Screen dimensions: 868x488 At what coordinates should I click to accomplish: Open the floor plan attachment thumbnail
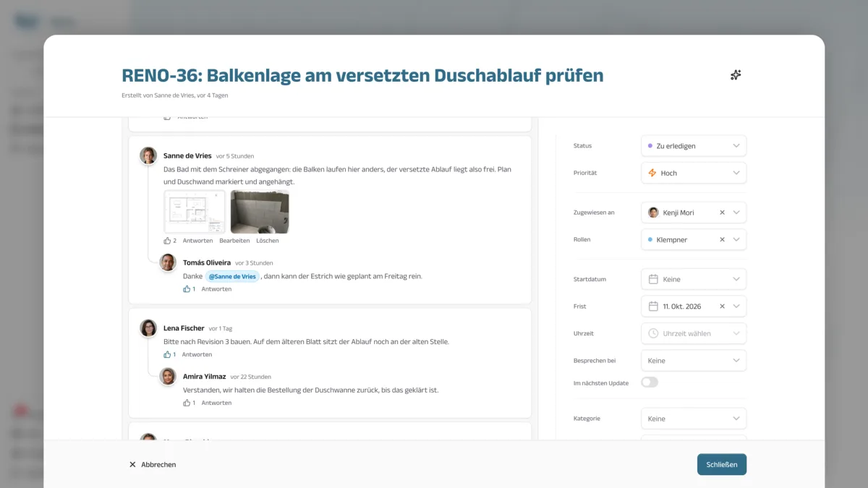(195, 212)
